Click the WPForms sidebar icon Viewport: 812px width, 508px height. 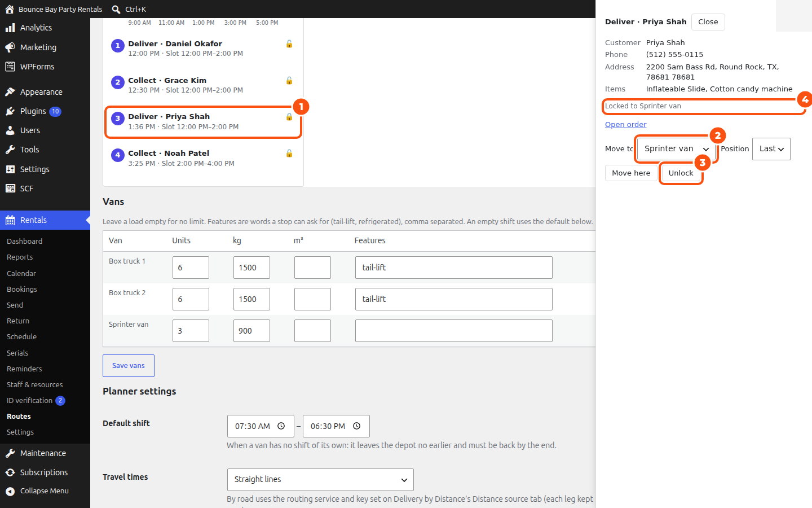tap(10, 67)
